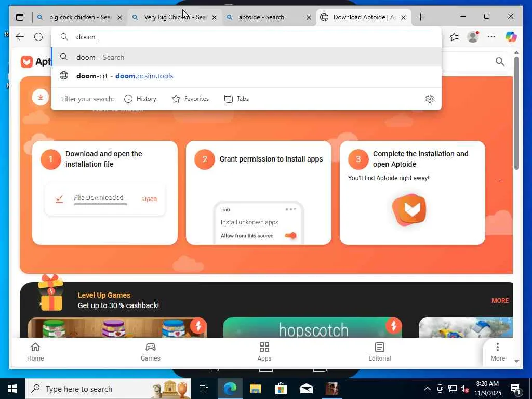
Task: Go to Editorial in Aptoide bottom navigation
Action: [x=380, y=352]
